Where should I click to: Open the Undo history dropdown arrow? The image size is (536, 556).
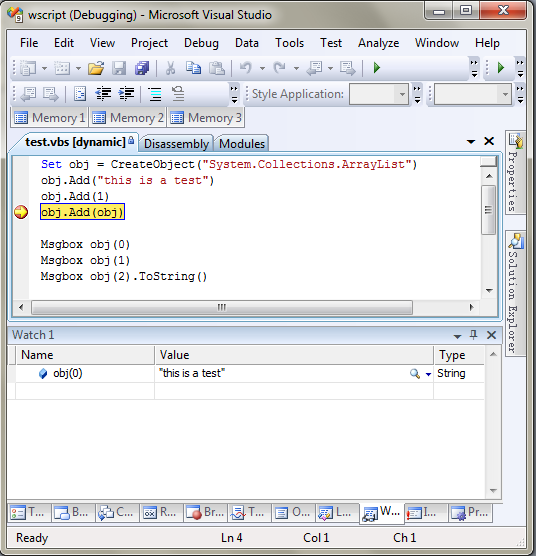[262, 68]
